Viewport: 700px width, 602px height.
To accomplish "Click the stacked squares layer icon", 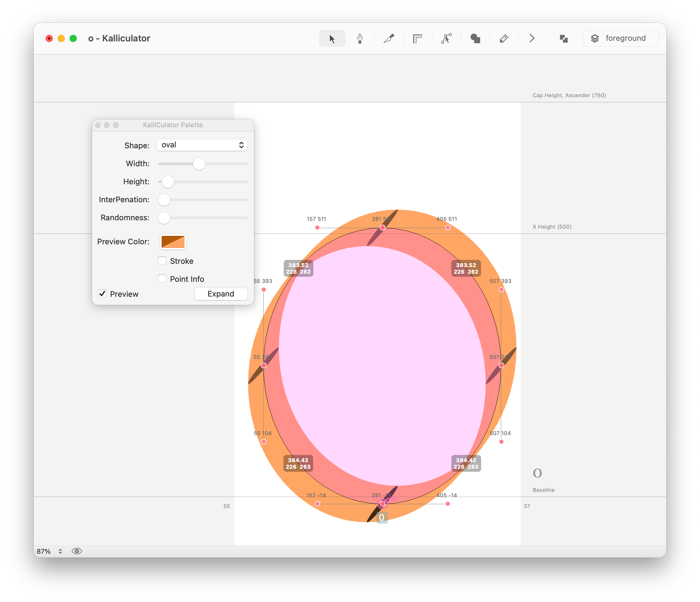I will (564, 38).
